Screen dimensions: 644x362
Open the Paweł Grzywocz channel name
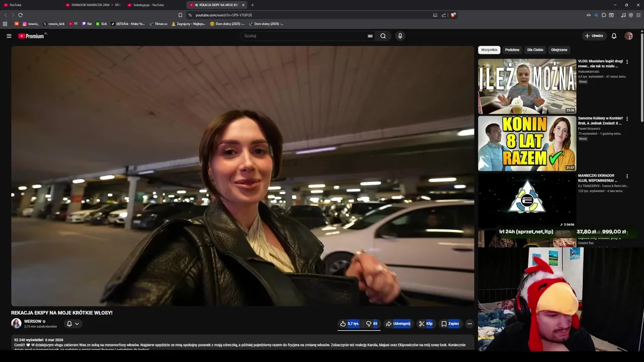tap(589, 129)
